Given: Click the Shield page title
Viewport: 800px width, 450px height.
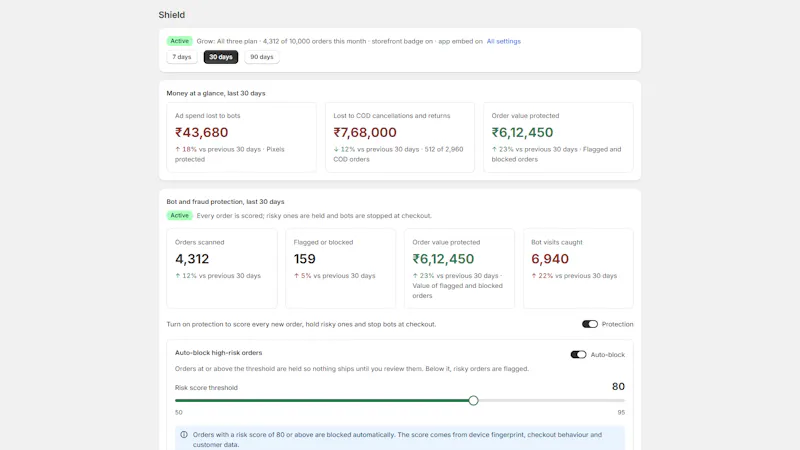Looking at the screenshot, I should click(x=171, y=15).
